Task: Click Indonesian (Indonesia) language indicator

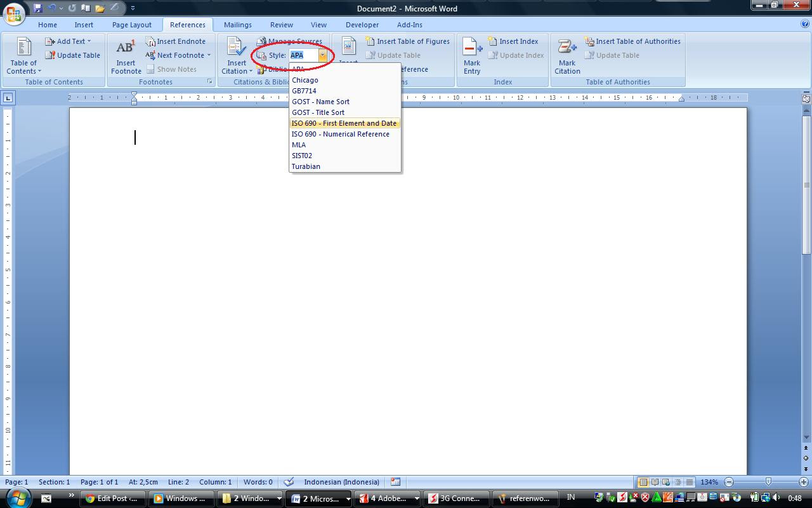Action: tap(341, 482)
